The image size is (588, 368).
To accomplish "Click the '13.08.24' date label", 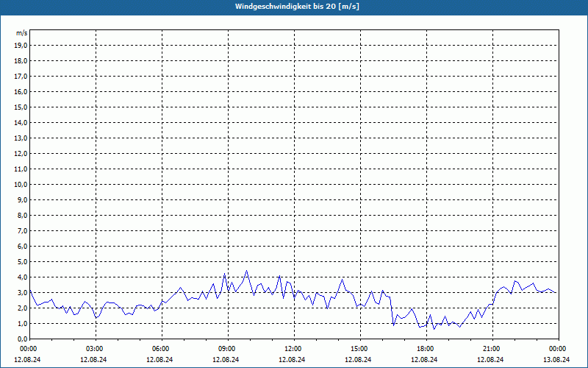I will click(x=556, y=359).
